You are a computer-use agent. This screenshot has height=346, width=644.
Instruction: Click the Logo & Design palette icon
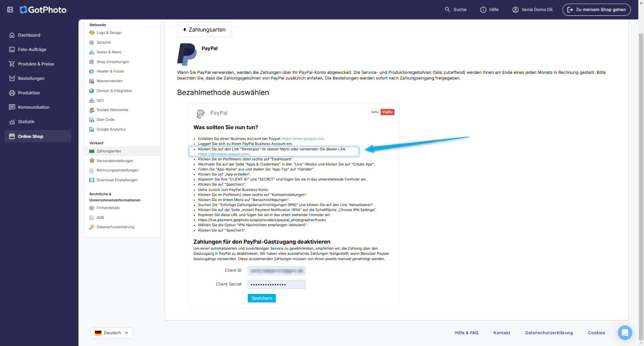pos(92,33)
